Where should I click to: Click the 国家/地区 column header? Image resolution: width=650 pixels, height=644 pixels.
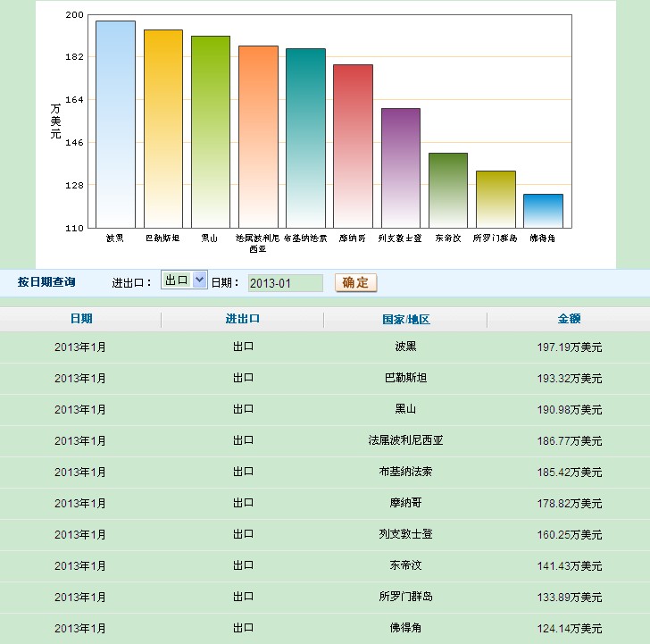[x=405, y=319]
